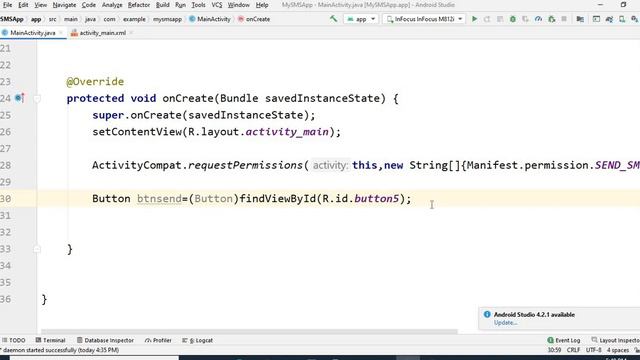The height and width of the screenshot is (360, 640).
Task: Open the Navigate menu
Action: (64, 5)
